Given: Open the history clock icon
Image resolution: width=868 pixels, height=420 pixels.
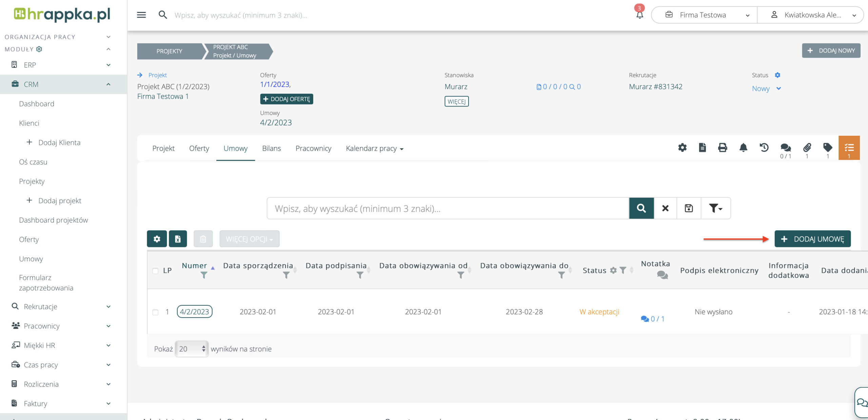Looking at the screenshot, I should (x=764, y=148).
